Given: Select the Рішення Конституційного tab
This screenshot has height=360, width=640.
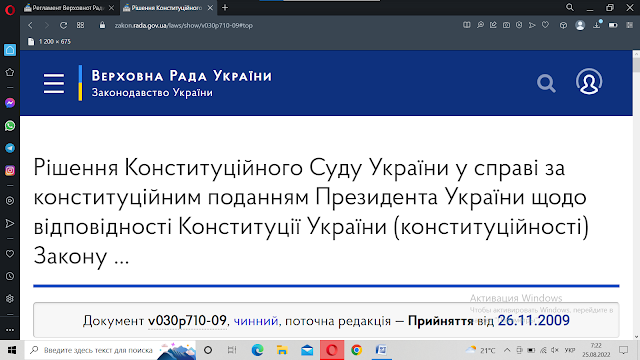Looking at the screenshot, I should 167,8.
